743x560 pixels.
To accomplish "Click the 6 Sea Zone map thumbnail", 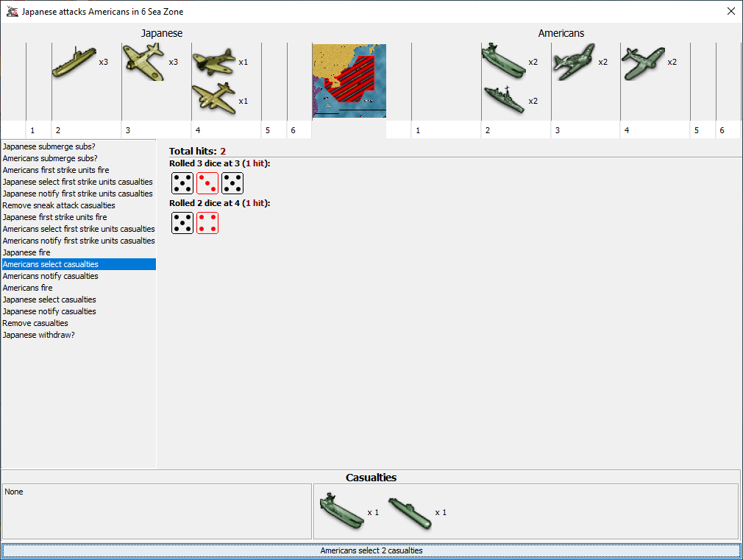I will coord(349,81).
